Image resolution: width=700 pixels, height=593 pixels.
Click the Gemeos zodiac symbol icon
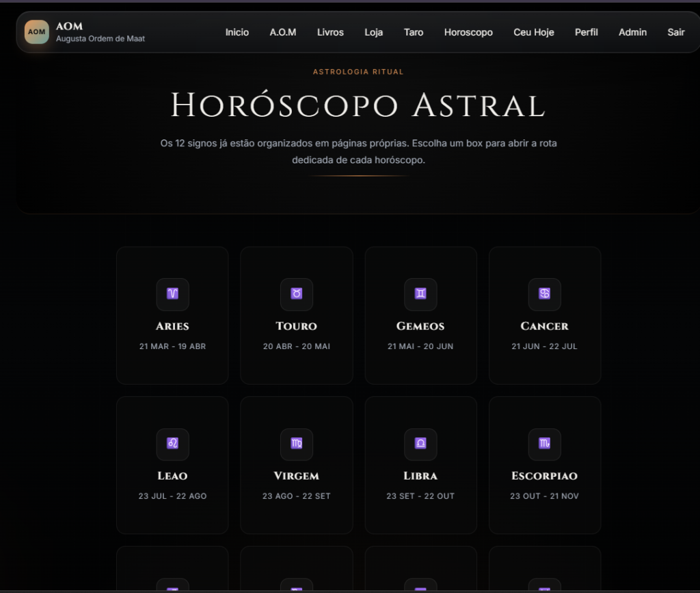tap(420, 294)
